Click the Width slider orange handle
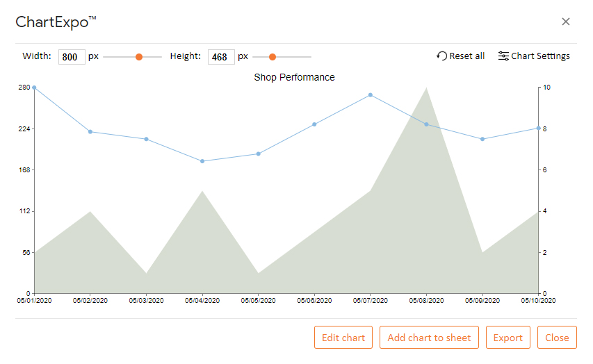This screenshot has width=593, height=364. click(139, 57)
